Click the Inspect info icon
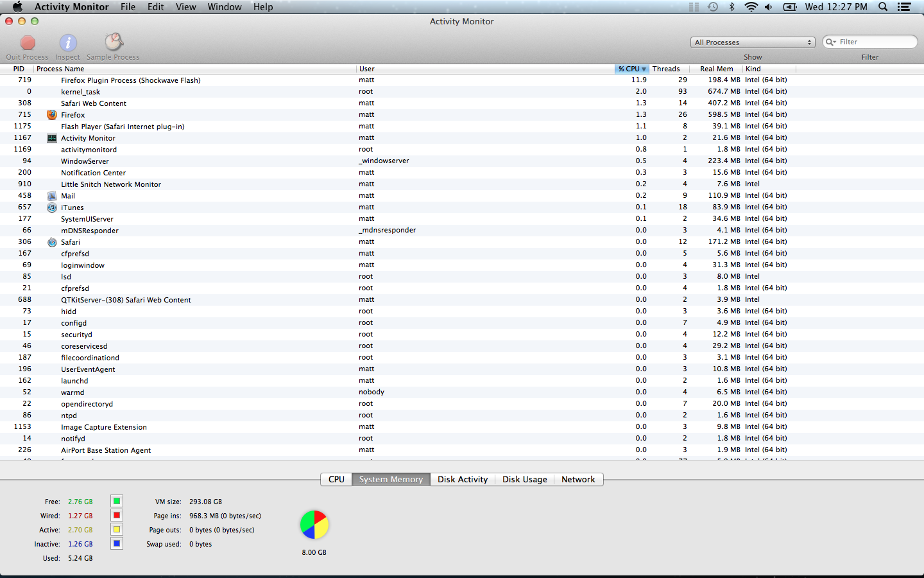 click(68, 43)
